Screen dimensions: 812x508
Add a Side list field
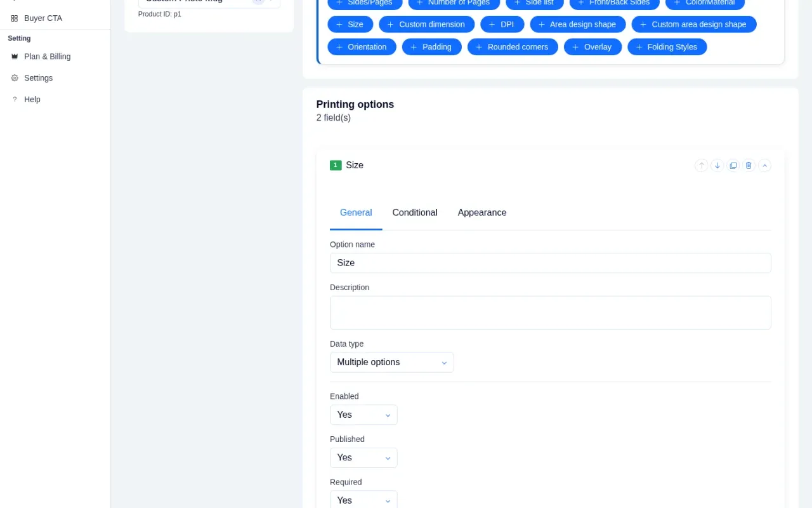(534, 3)
